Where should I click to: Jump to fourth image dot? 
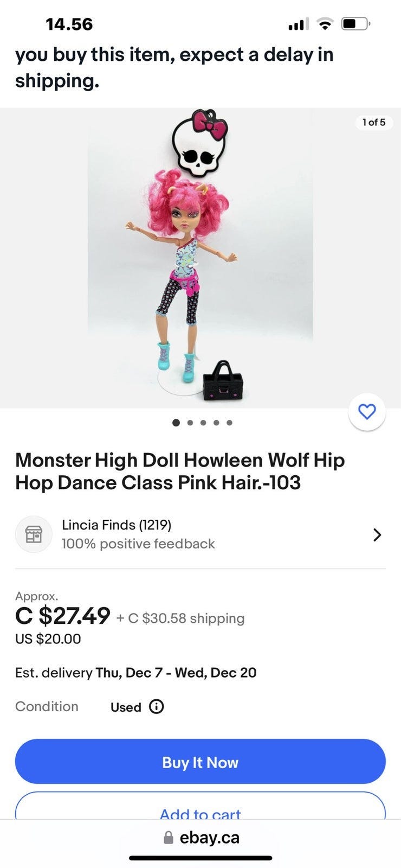[216, 423]
